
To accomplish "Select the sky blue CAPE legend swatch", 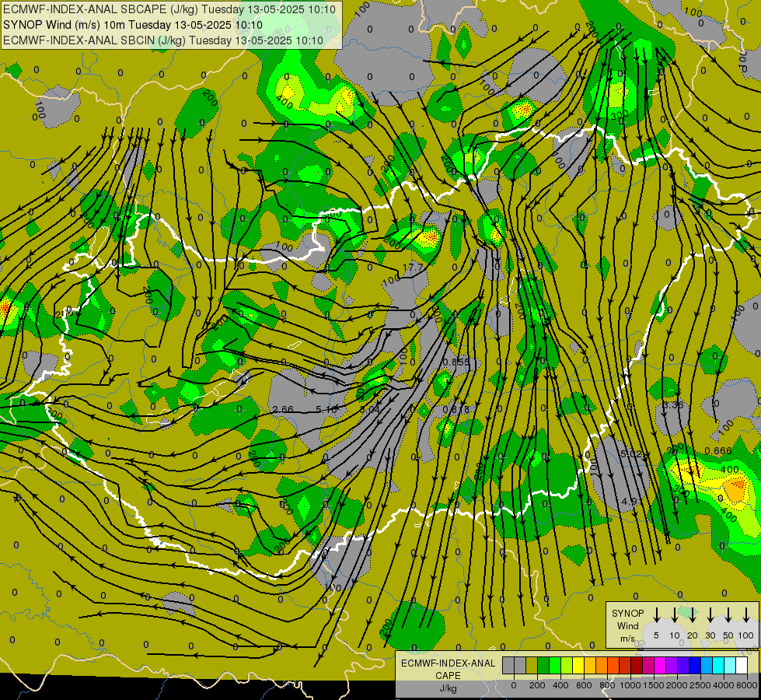I will [706, 665].
